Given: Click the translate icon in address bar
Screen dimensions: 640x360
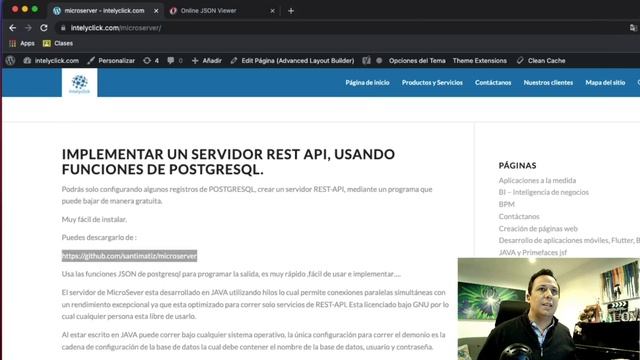Looking at the screenshot, I should tap(633, 28).
